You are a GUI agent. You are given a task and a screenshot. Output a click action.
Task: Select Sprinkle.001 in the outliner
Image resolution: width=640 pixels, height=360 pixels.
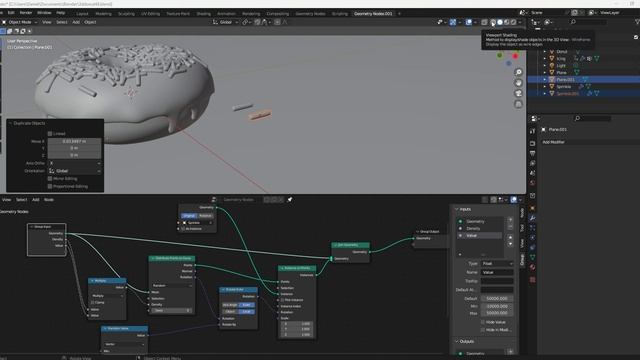(567, 93)
